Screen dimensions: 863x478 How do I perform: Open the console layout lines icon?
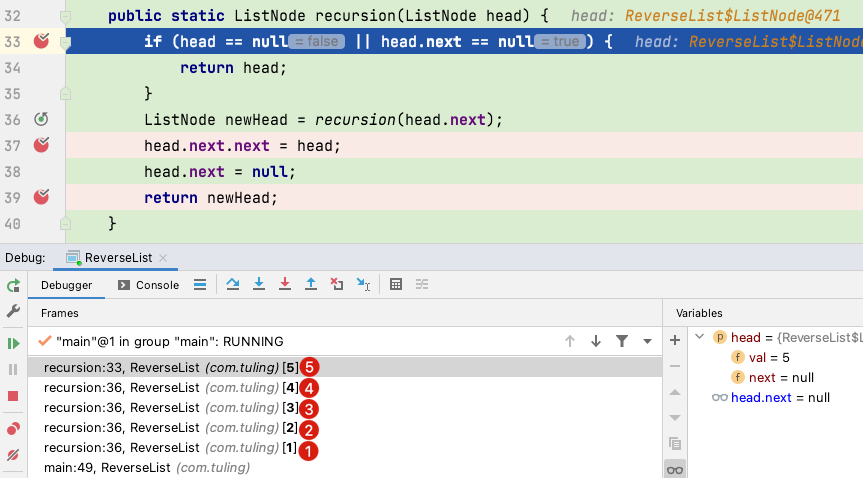tap(200, 285)
